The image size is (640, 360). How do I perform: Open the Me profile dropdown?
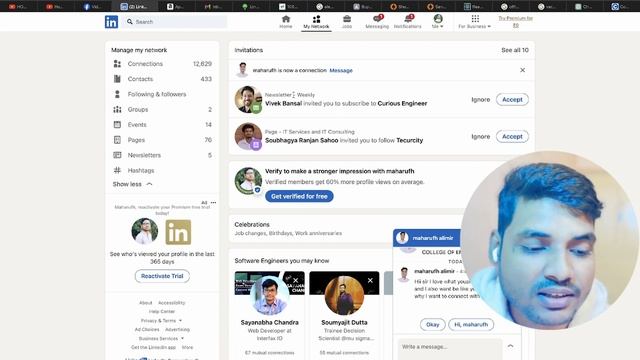pyautogui.click(x=438, y=22)
